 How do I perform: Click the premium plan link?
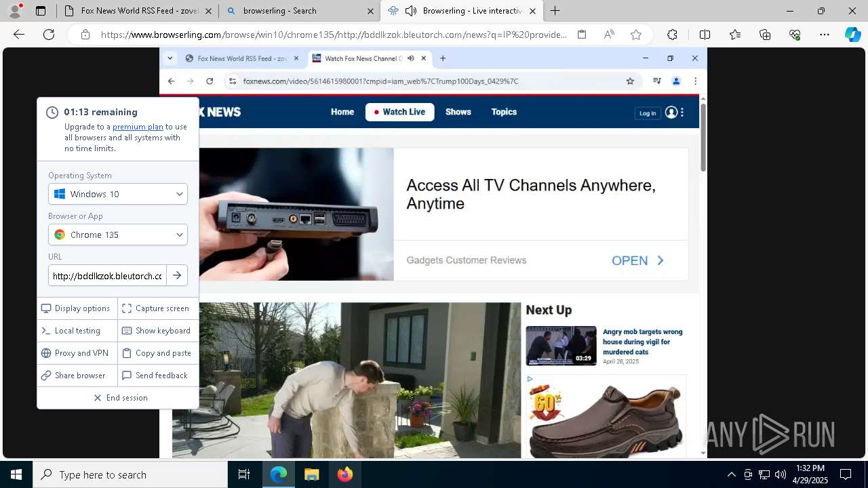coord(138,127)
